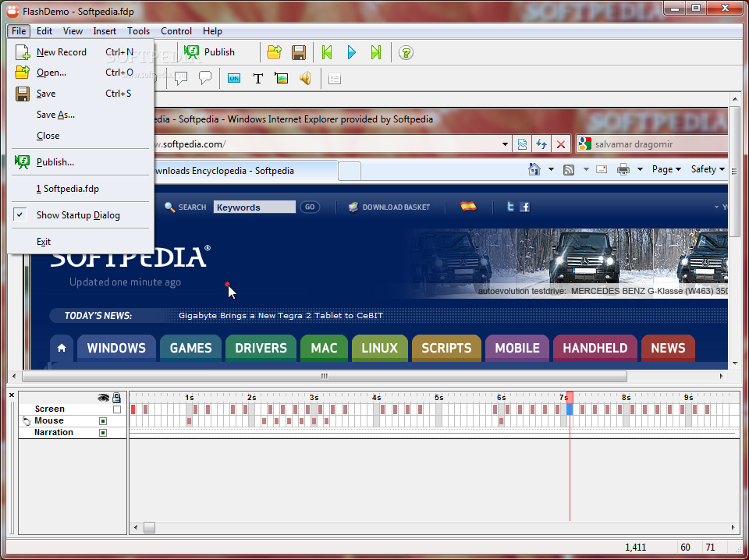The width and height of the screenshot is (749, 560).
Task: Click the red playhead marker at 7s
Action: pyautogui.click(x=570, y=397)
